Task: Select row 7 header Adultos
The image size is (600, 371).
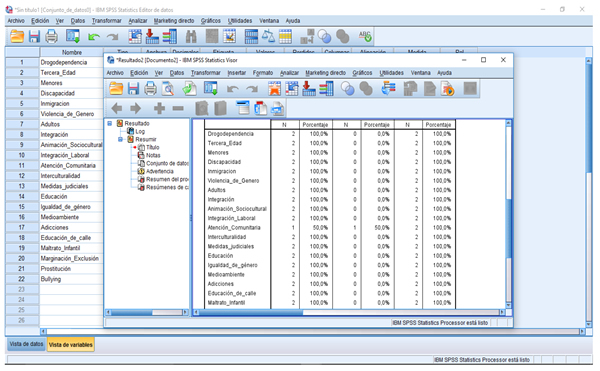Action: (21, 124)
